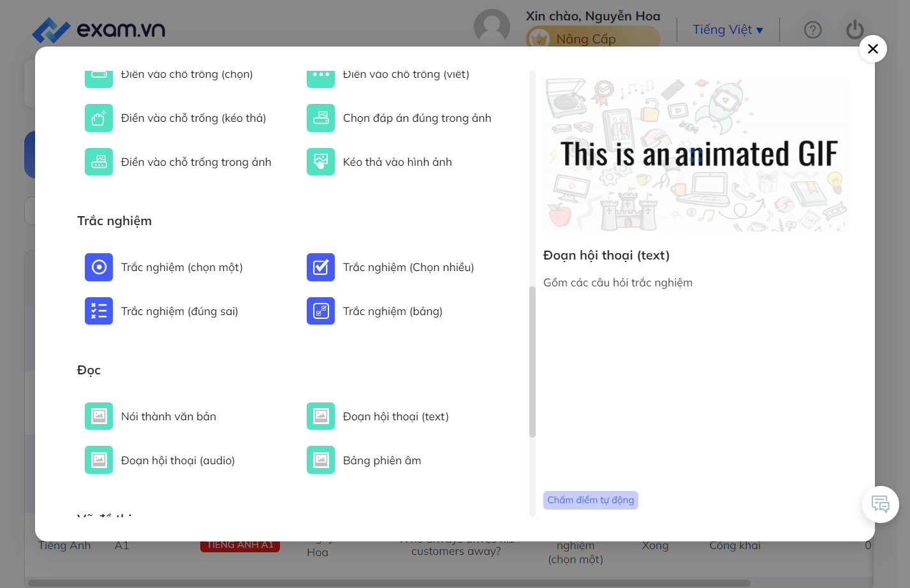The width and height of the screenshot is (910, 588).
Task: Click the 'Trắc nghiệm (chọn một)' label
Action: (182, 268)
